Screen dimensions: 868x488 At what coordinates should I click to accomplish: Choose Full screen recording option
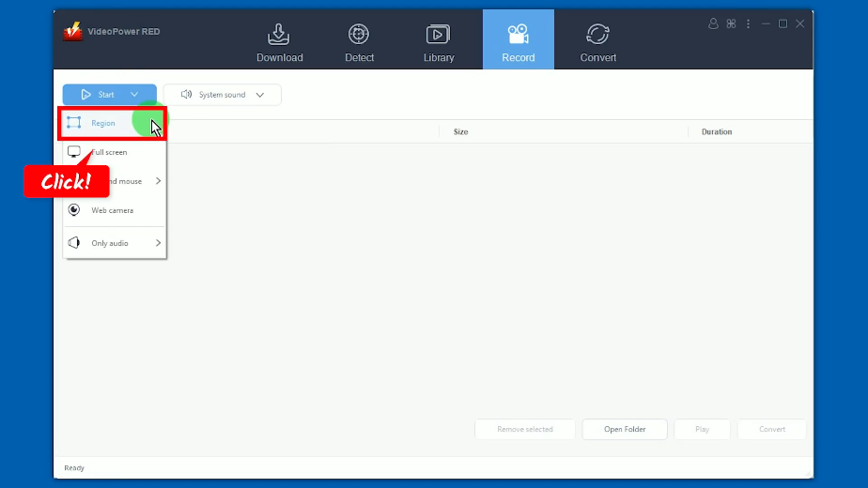[x=109, y=152]
